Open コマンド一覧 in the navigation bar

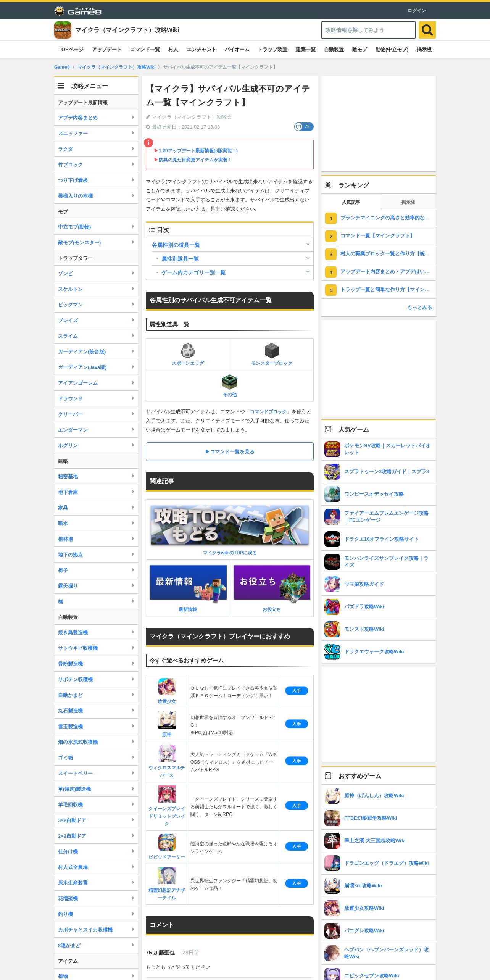pyautogui.click(x=145, y=50)
